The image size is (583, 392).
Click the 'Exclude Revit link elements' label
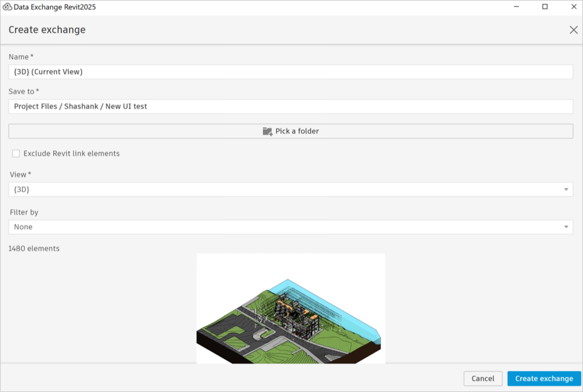point(71,153)
